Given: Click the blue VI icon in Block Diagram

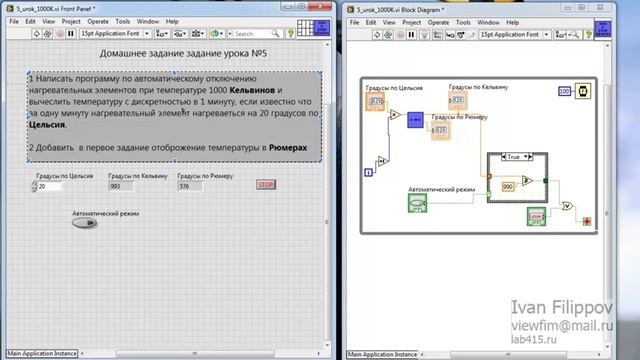Looking at the screenshot, I should (603, 29).
